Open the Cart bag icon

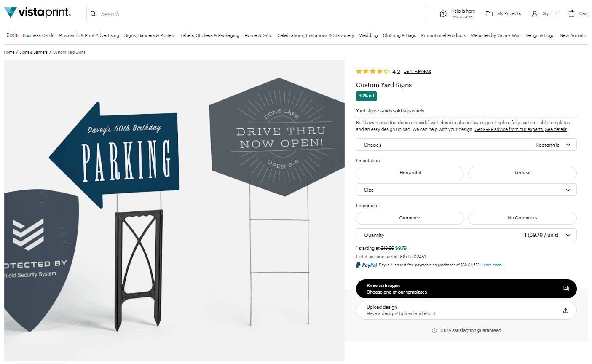(x=571, y=13)
